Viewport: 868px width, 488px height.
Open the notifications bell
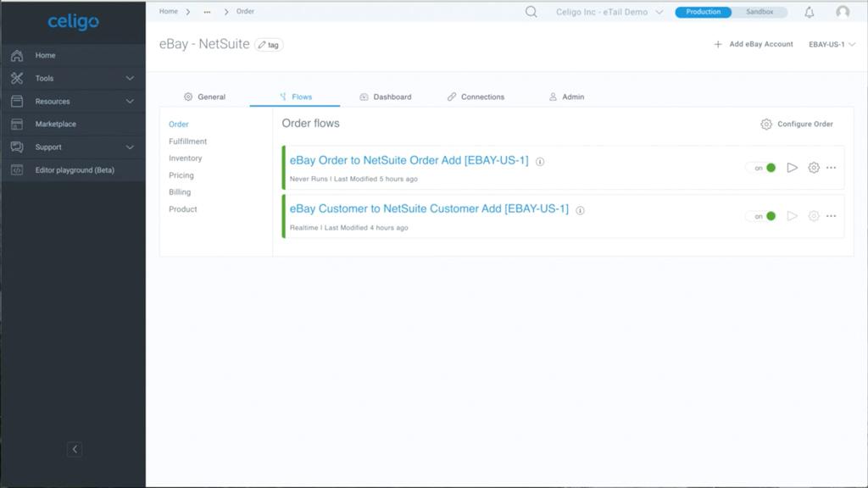(x=810, y=12)
